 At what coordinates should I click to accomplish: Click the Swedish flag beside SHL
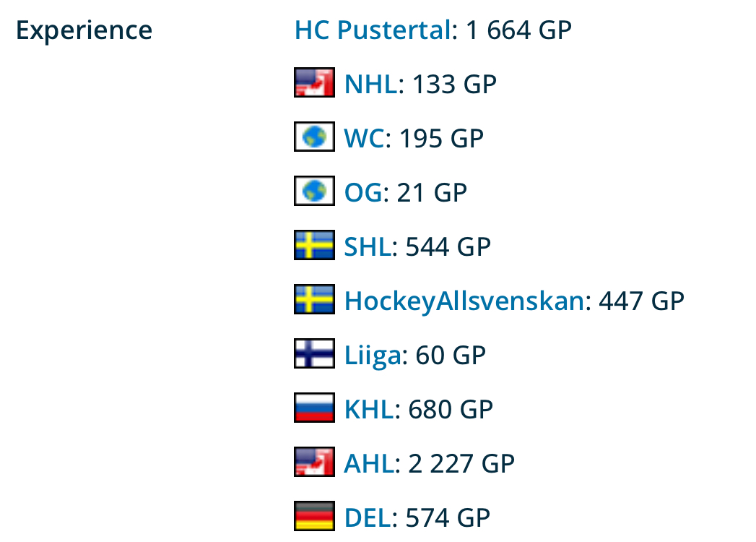point(314,245)
